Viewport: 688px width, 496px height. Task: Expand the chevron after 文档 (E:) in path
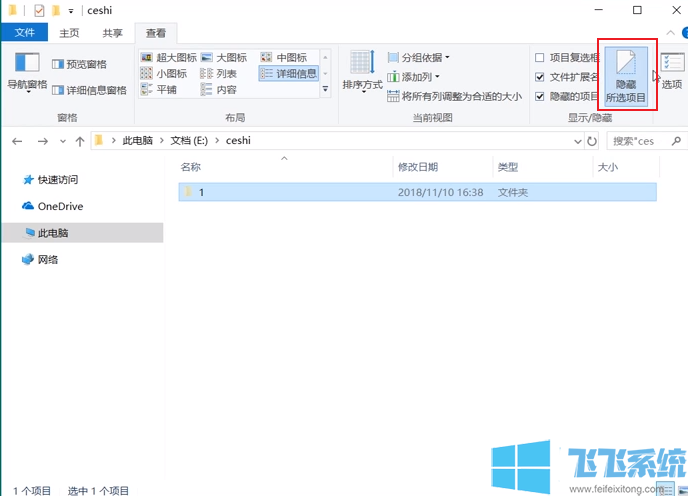tap(217, 140)
